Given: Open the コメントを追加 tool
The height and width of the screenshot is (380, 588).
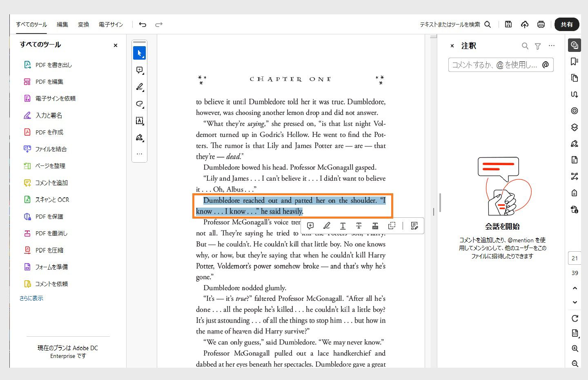Looking at the screenshot, I should [x=45, y=183].
